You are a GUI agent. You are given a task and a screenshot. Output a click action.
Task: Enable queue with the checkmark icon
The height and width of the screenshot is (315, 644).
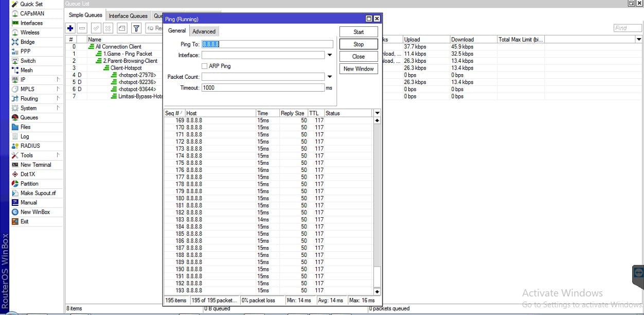96,28
